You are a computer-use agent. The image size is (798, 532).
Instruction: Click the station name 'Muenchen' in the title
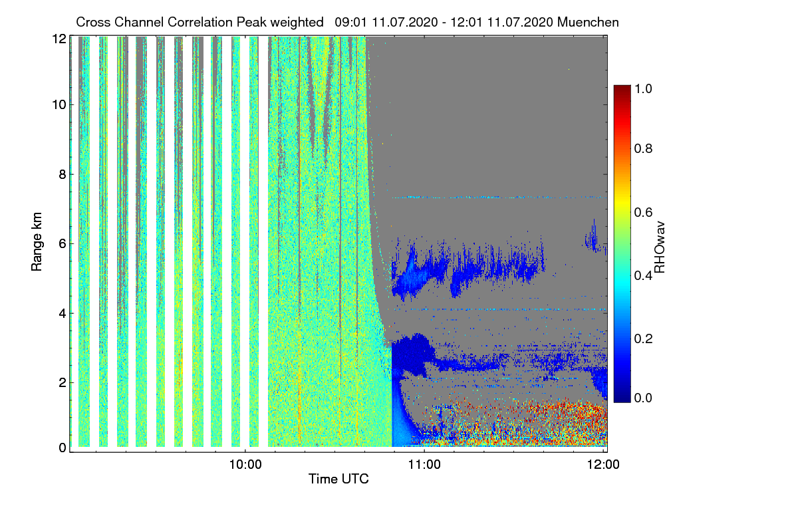589,22
